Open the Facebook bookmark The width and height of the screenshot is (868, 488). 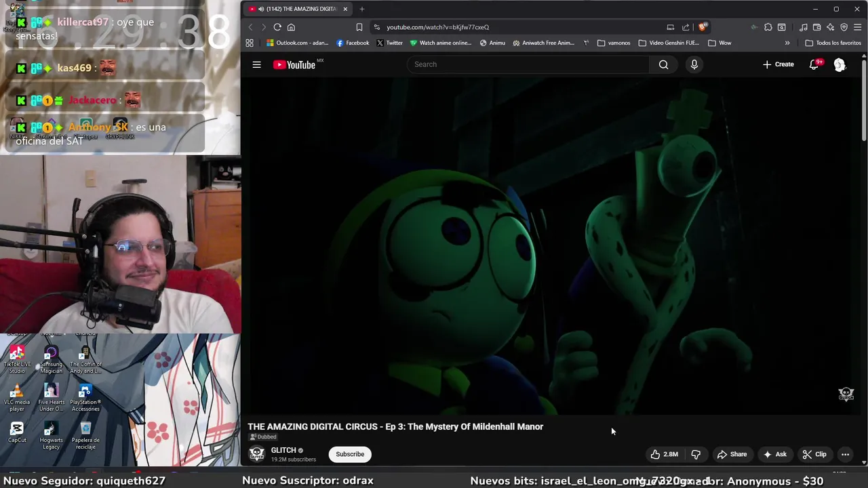coord(353,43)
